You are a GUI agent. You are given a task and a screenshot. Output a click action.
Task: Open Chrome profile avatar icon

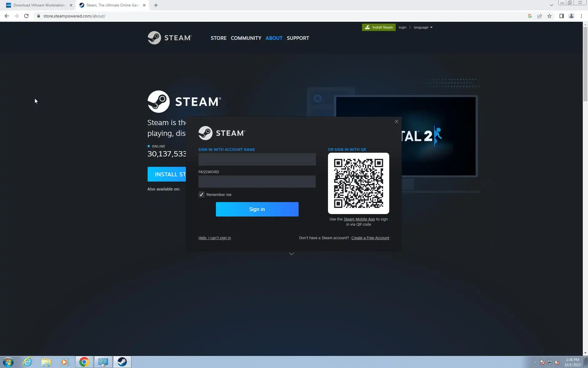[571, 16]
